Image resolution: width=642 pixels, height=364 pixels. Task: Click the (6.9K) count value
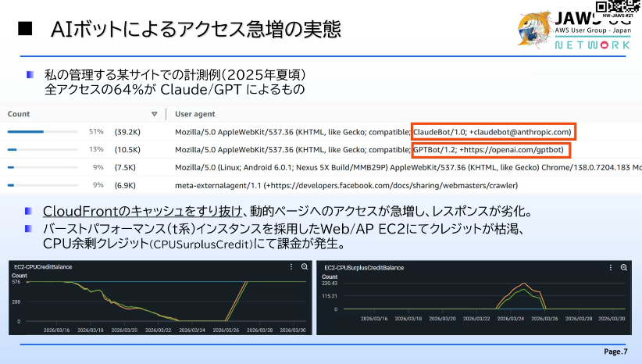125,185
